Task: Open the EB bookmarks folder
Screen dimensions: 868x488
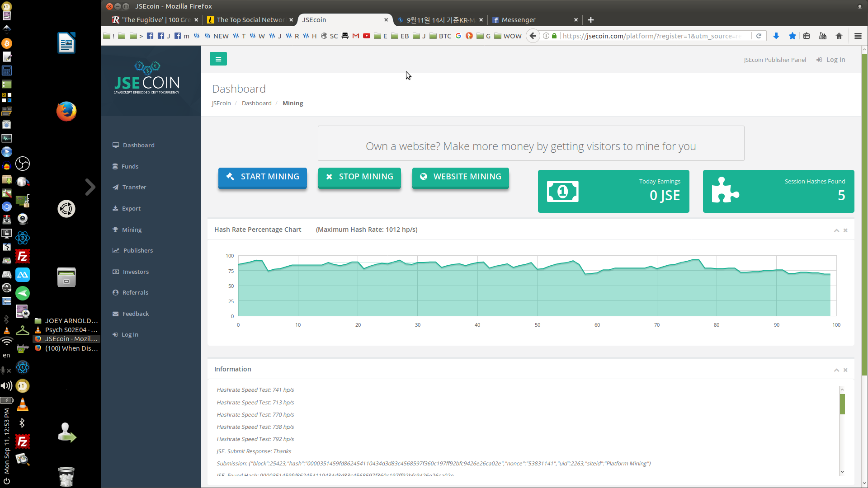Action: click(400, 36)
